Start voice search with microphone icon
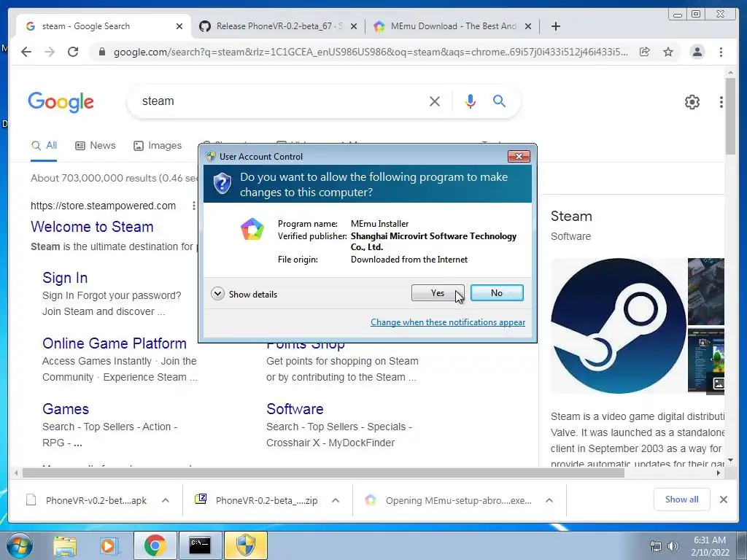Screen dimensions: 747x560 pos(471,101)
